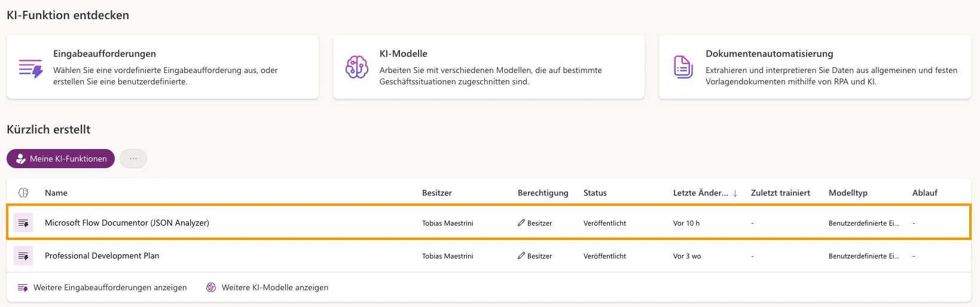Image resolution: width=980 pixels, height=307 pixels.
Task: Open the more filters ellipsis button
Action: click(133, 159)
